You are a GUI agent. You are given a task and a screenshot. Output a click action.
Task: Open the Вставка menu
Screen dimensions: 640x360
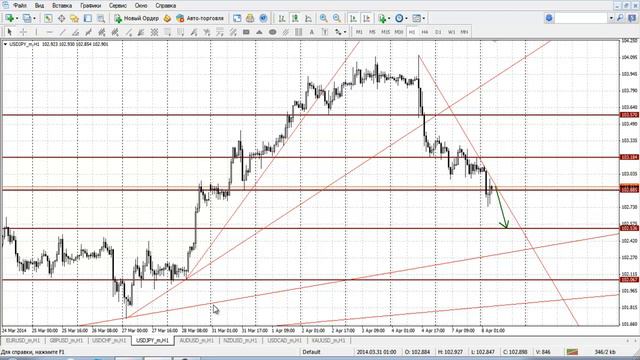coord(62,6)
